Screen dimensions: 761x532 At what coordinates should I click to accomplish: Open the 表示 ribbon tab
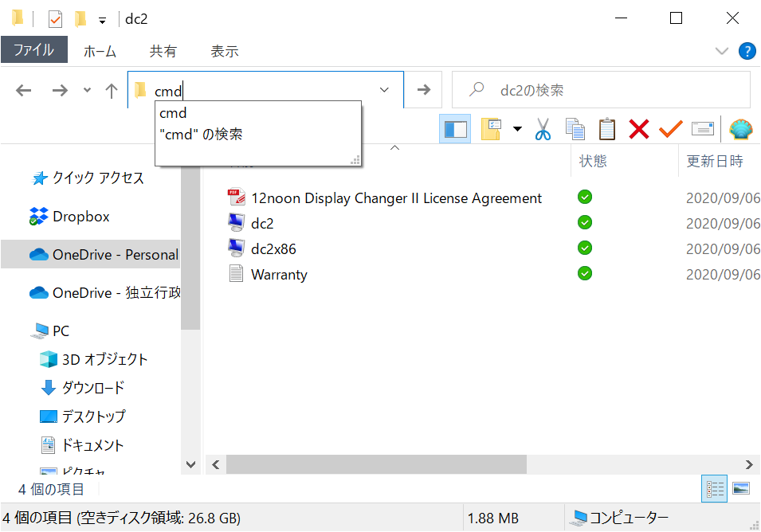pyautogui.click(x=224, y=51)
